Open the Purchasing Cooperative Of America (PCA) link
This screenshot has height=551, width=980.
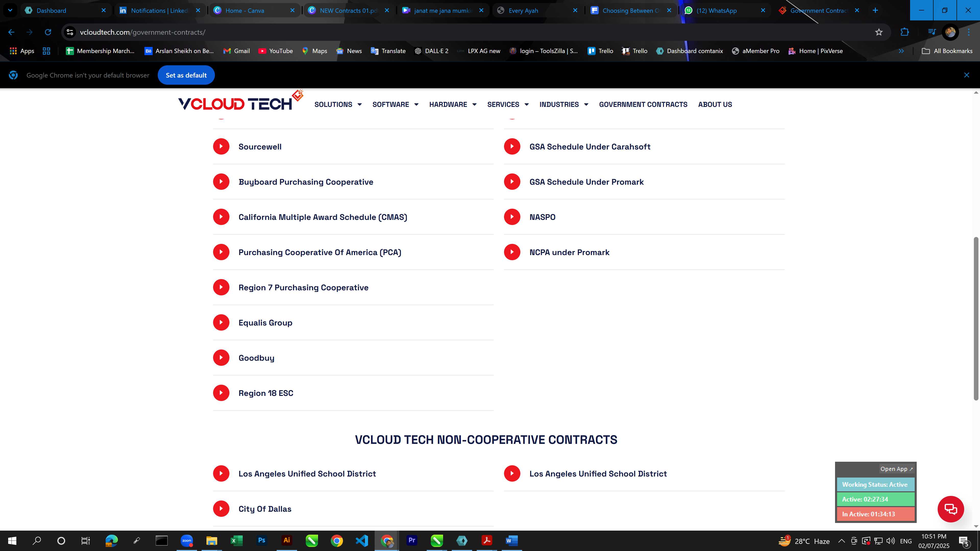coord(320,253)
